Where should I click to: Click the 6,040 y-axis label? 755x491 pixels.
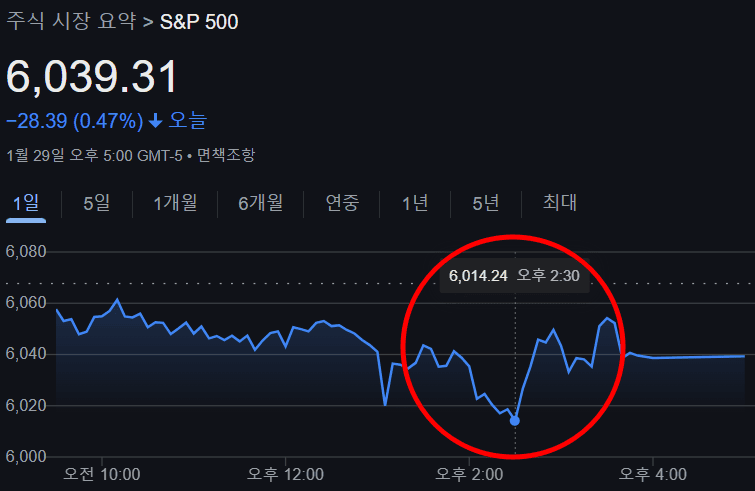[26, 354]
